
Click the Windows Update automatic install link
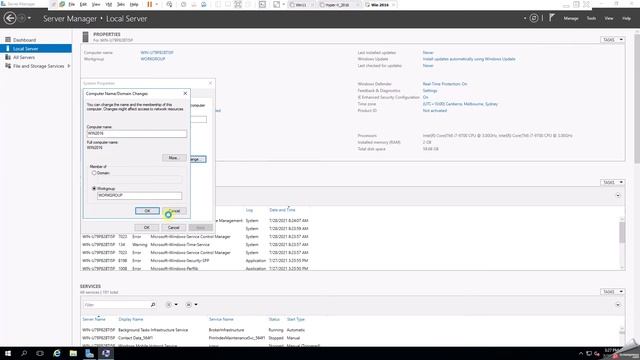[x=469, y=59]
